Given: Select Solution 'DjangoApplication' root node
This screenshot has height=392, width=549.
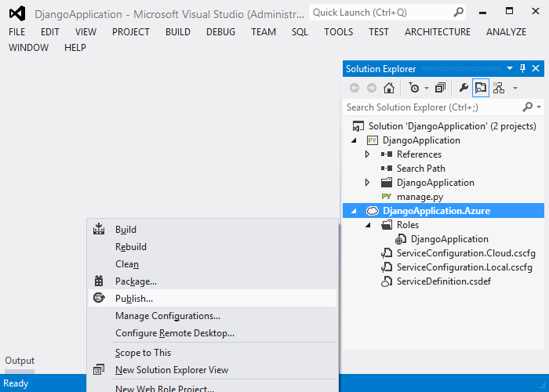Looking at the screenshot, I should (452, 126).
